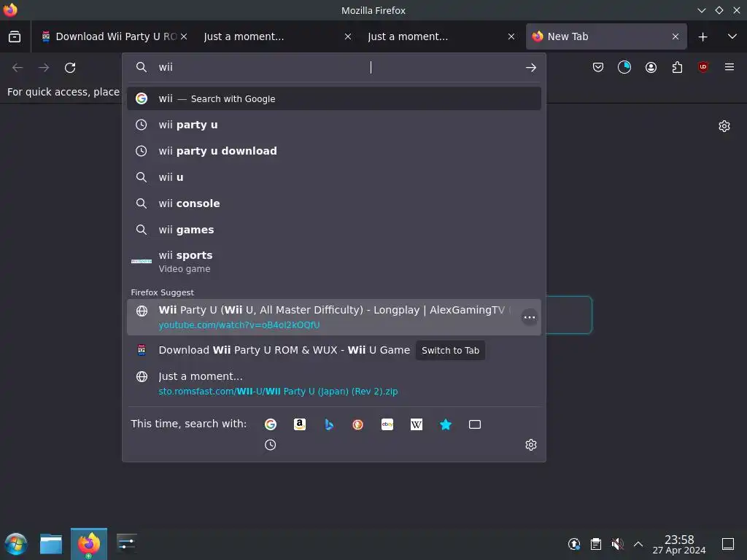Viewport: 747px width, 560px height.
Task: Search Bookmarks with the star icon
Action: point(446,424)
